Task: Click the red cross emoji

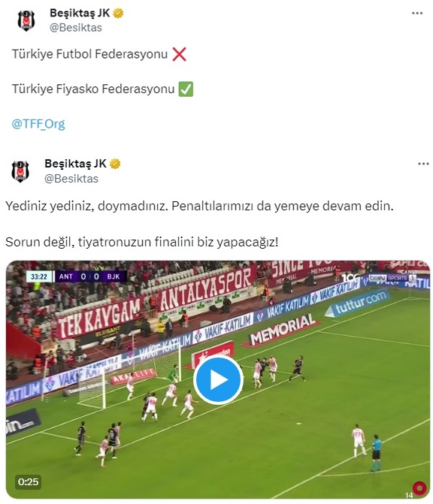Action: (179, 54)
